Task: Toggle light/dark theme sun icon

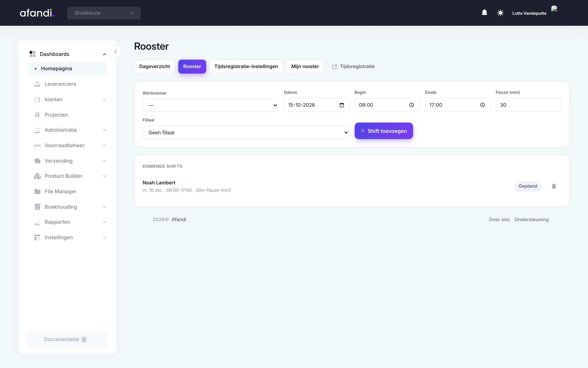Action: tap(500, 13)
